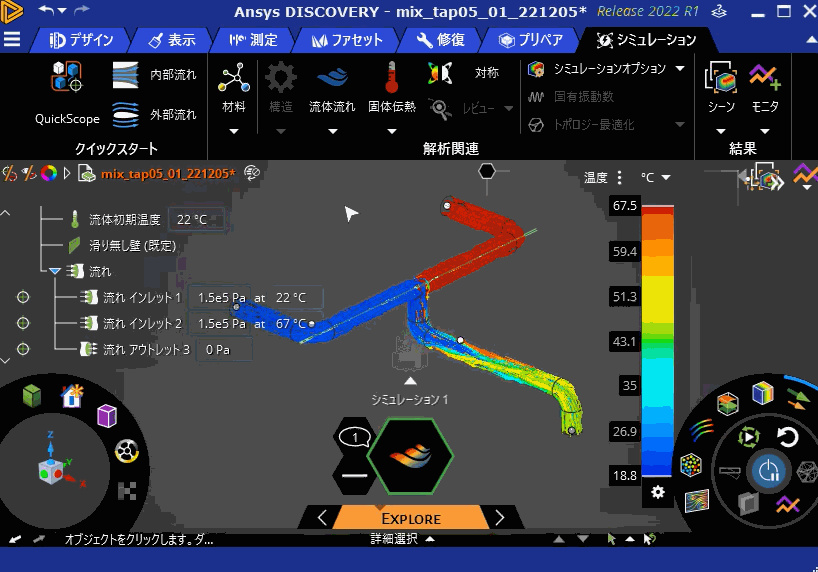Click the green solid cube icon
The width and height of the screenshot is (818, 572).
pos(32,395)
